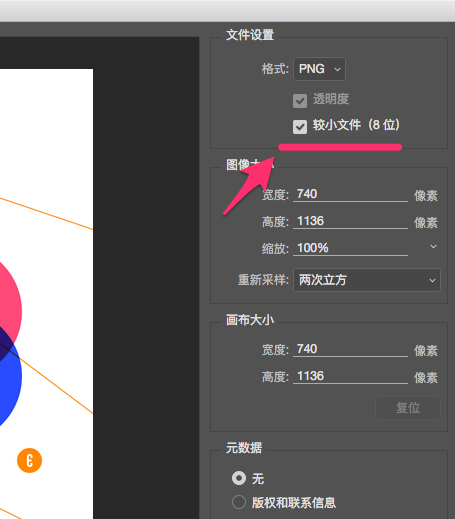The image size is (455, 519).
Task: Click the 缩放 100% field
Action: 350,248
